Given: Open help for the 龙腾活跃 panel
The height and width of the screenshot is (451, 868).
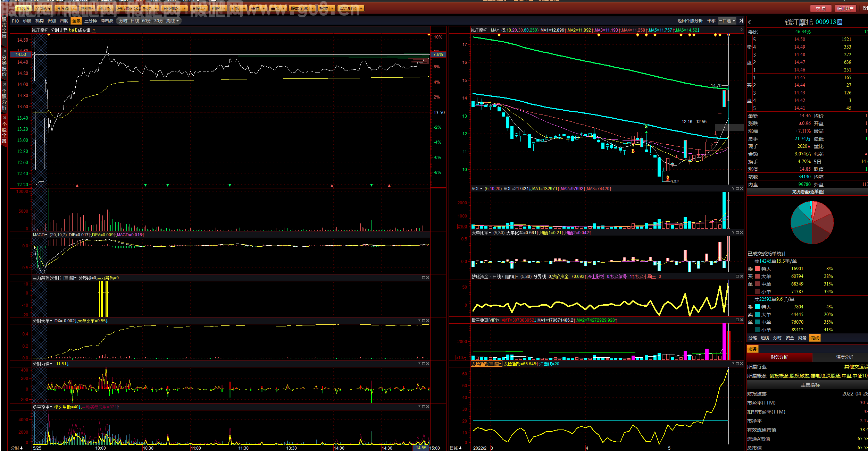Looking at the screenshot, I should coord(733,364).
